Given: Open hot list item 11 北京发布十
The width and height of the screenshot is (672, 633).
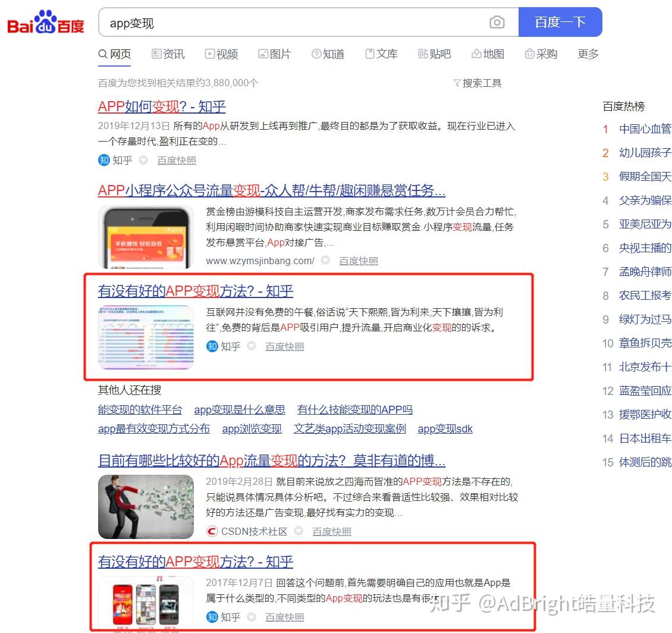Looking at the screenshot, I should 645,366.
